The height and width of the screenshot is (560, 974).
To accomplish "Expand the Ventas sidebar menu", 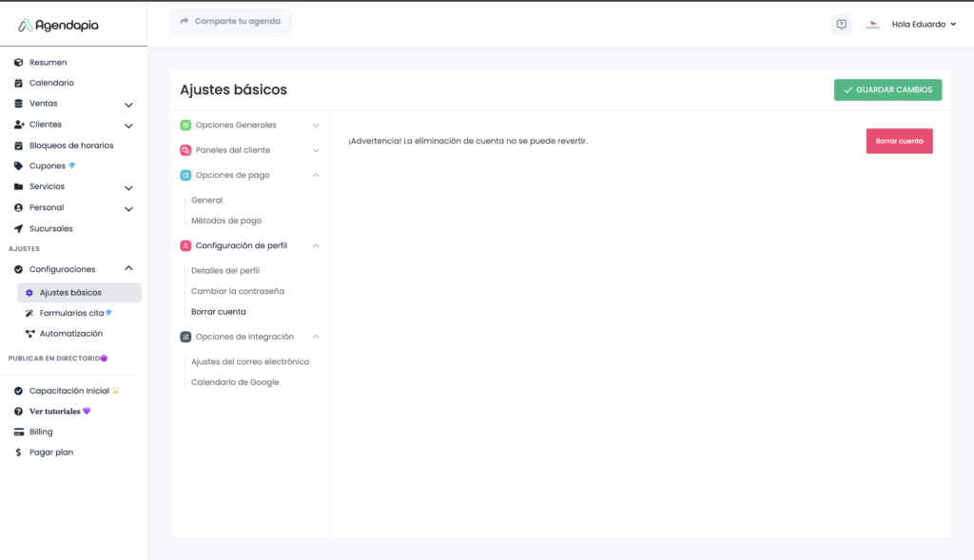I will pos(128,105).
